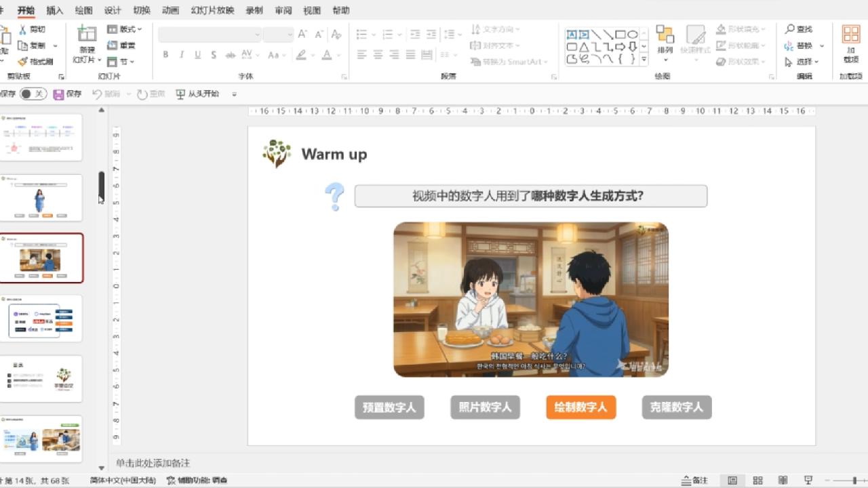Toggle left text alignment
Screen dimensions: 868x488
[361, 55]
